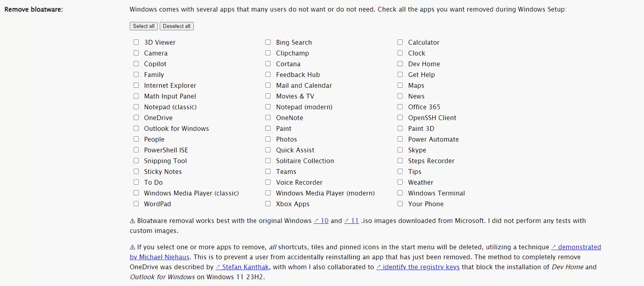The image size is (644, 286).
Task: Select the Internet Explorer checkbox
Action: pos(136,85)
